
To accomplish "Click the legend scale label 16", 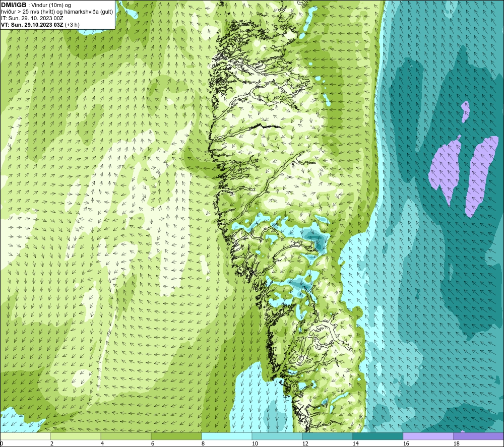I will [x=406, y=443].
